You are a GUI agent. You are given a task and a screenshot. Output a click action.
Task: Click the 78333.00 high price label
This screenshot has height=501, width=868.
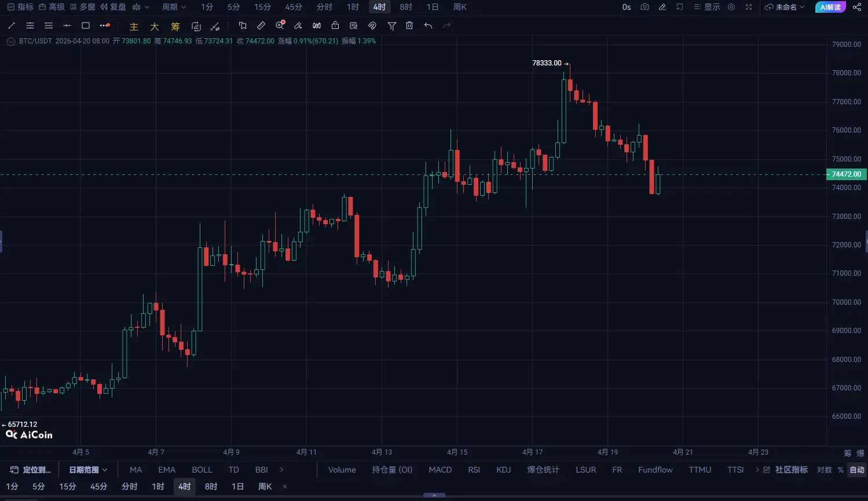click(x=547, y=63)
